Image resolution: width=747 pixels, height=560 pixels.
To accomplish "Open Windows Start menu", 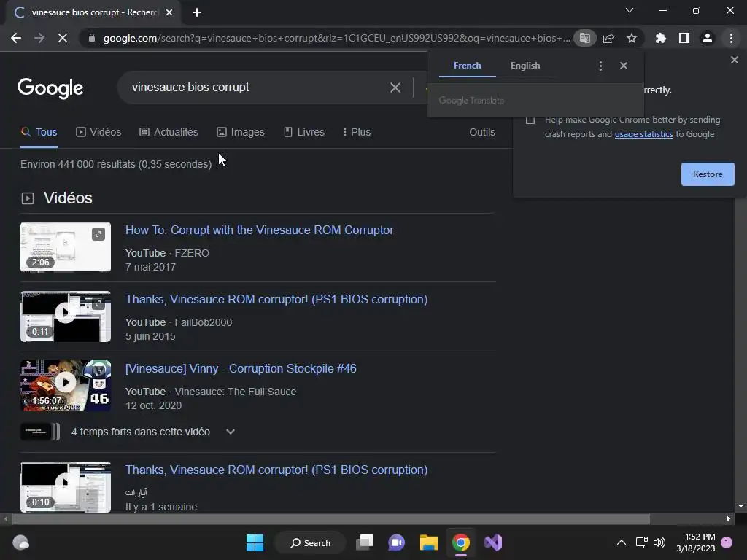I will tap(255, 542).
